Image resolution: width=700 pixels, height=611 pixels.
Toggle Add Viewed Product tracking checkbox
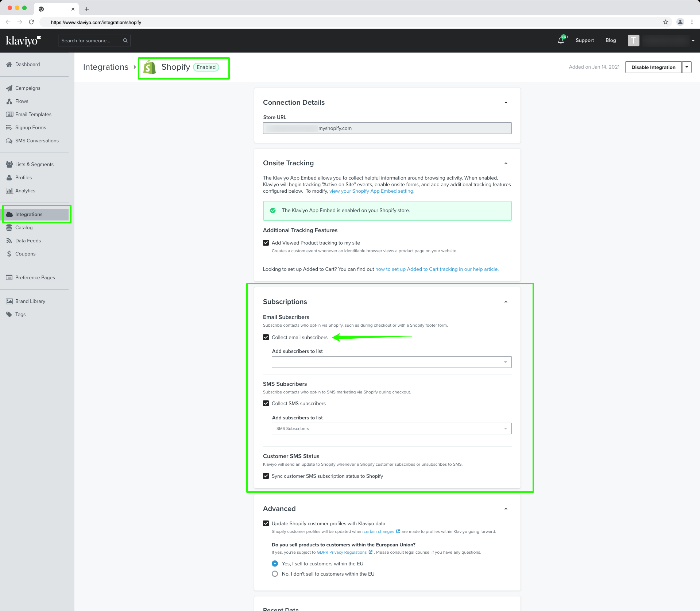[x=266, y=243]
